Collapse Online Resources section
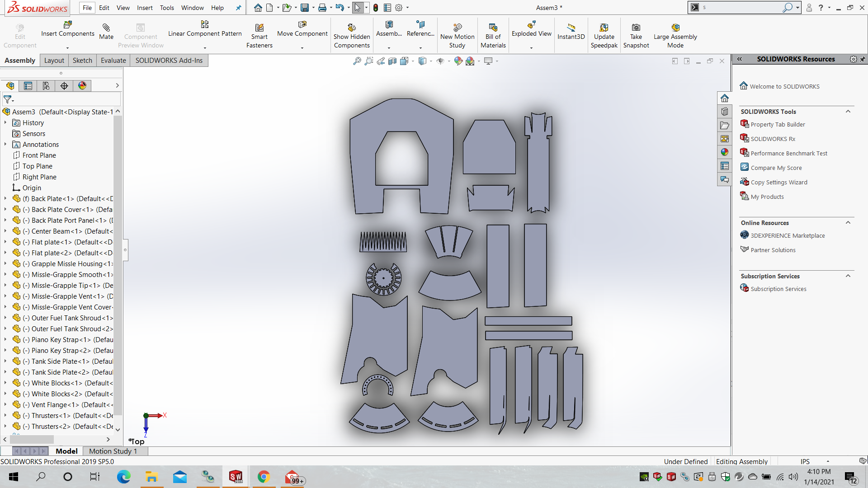This screenshot has width=868, height=488. point(848,223)
